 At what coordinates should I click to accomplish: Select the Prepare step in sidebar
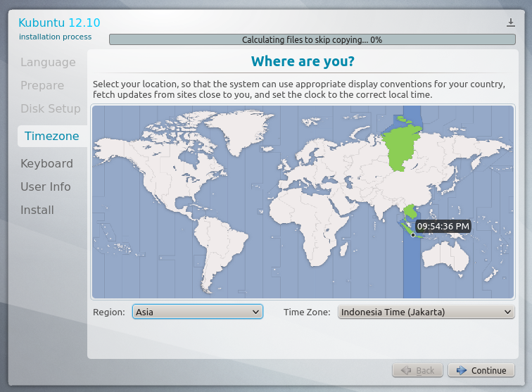42,85
